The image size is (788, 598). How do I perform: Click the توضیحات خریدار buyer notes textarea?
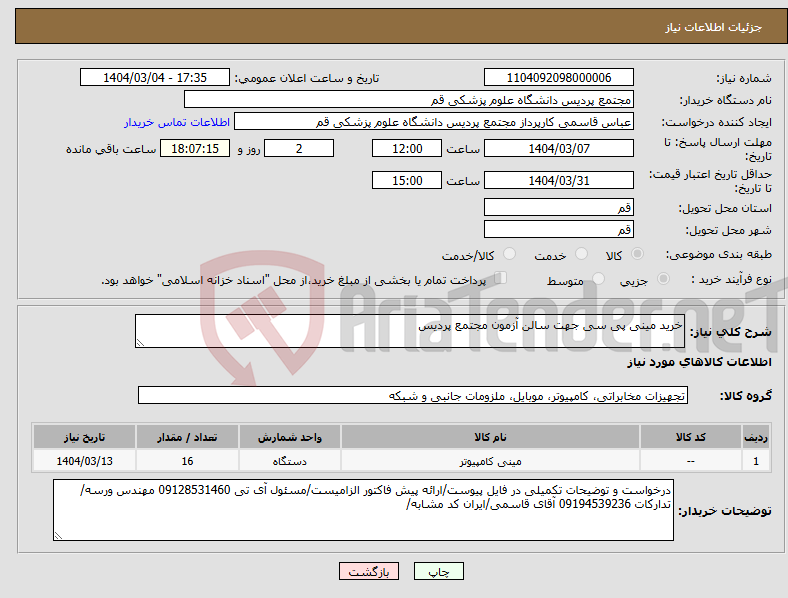363,510
